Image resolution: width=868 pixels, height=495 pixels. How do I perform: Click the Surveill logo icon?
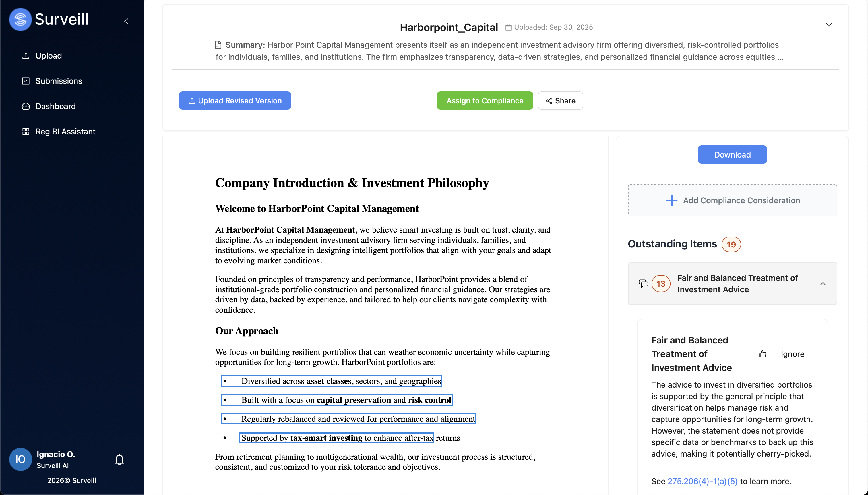tap(20, 19)
